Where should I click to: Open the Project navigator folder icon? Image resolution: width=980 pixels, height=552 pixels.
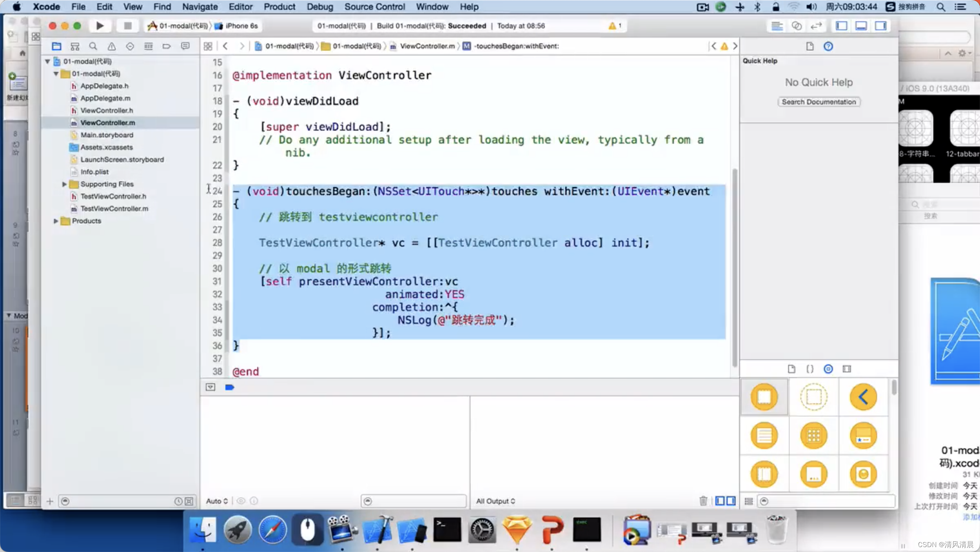[56, 46]
